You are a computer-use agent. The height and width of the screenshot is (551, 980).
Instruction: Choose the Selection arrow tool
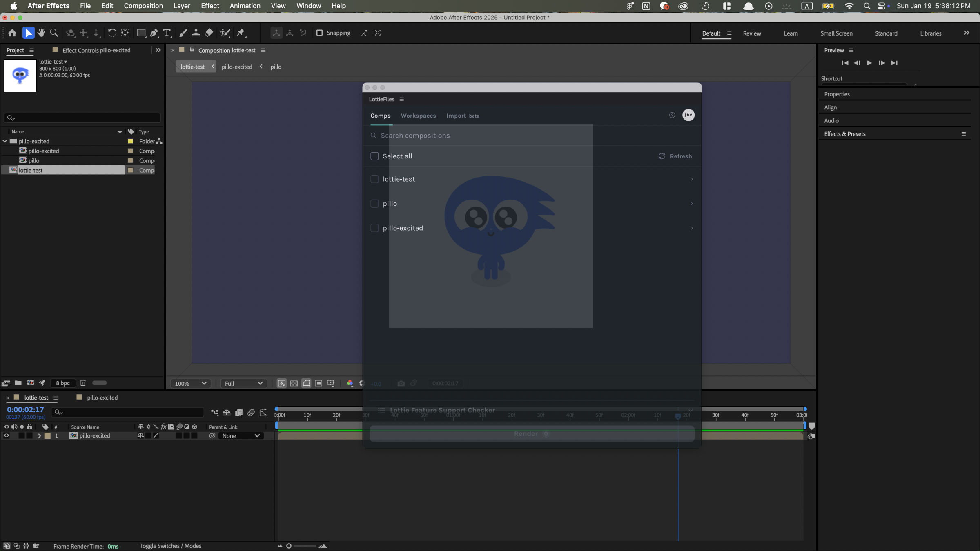click(28, 33)
